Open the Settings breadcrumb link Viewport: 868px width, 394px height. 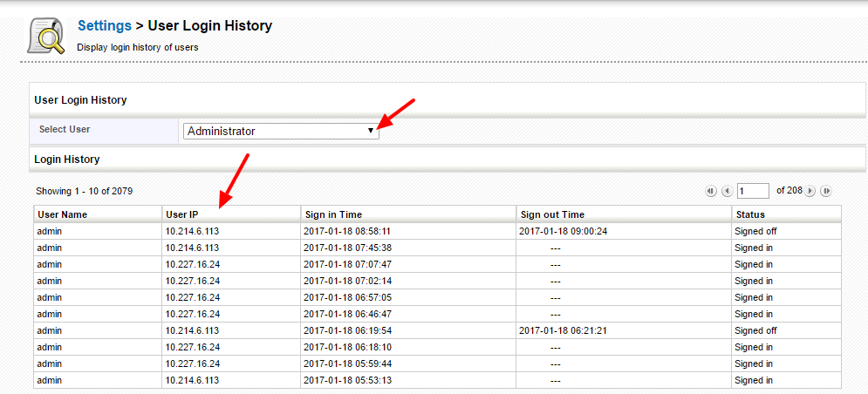(x=105, y=26)
